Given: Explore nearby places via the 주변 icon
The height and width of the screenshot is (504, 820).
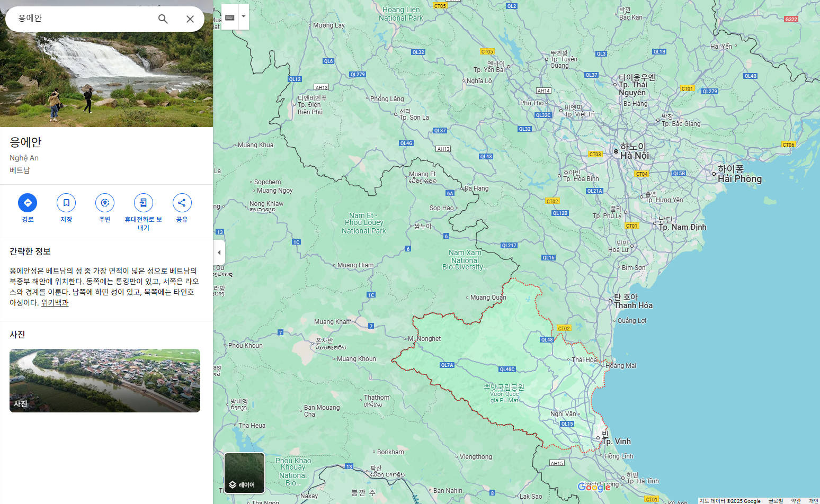Looking at the screenshot, I should coord(104,203).
